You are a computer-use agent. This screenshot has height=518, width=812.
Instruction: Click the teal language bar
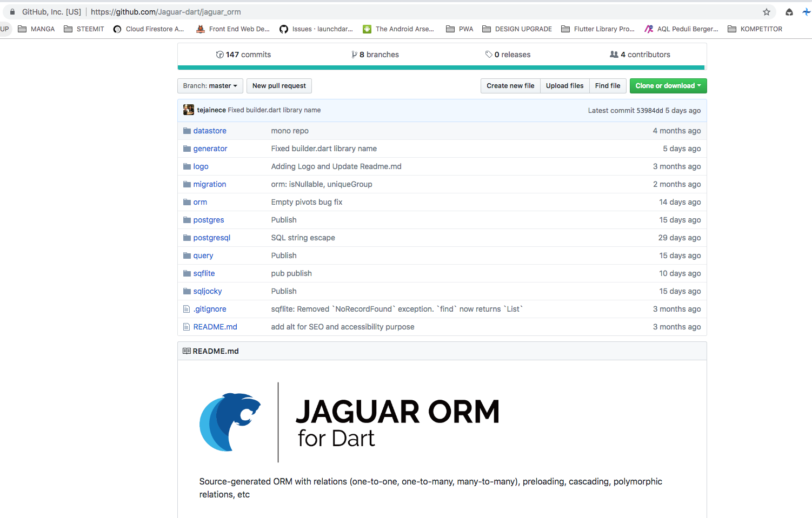coord(442,68)
